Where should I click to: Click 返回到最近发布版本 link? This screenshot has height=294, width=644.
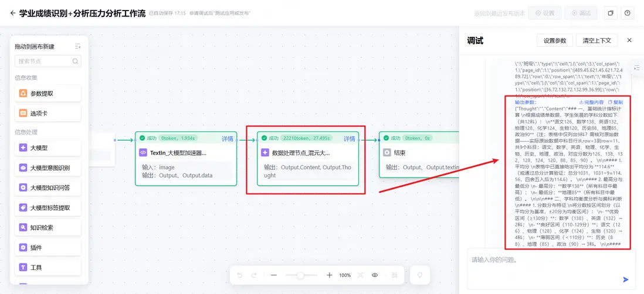click(x=499, y=13)
